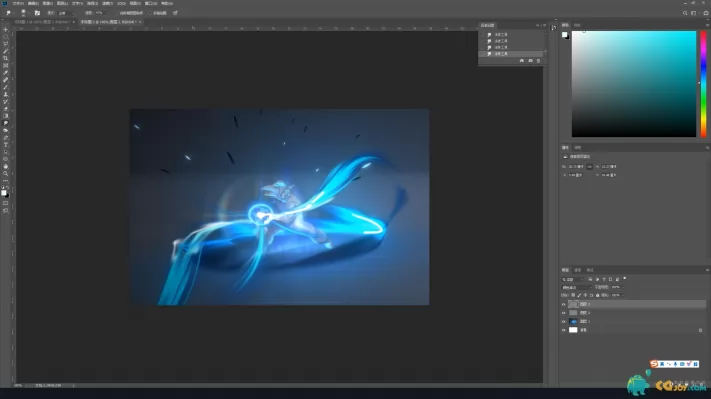Select the Gradient tool
Screen dimensions: 711x399
[5, 116]
